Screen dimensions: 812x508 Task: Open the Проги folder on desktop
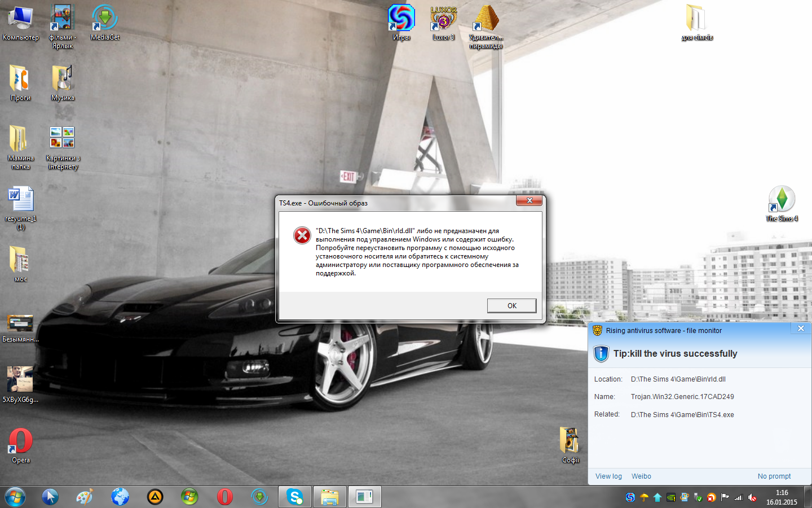point(21,83)
